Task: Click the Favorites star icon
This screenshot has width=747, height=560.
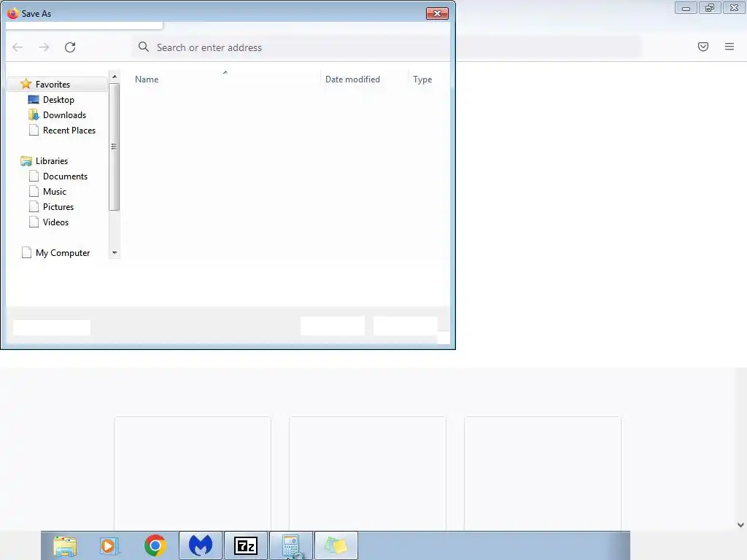Action: tap(26, 84)
